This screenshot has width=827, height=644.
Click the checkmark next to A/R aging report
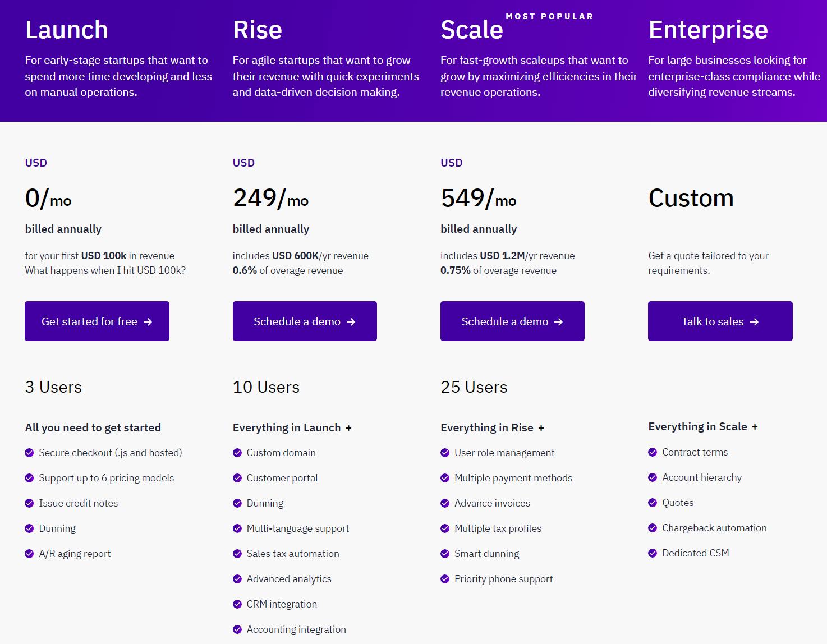(29, 554)
